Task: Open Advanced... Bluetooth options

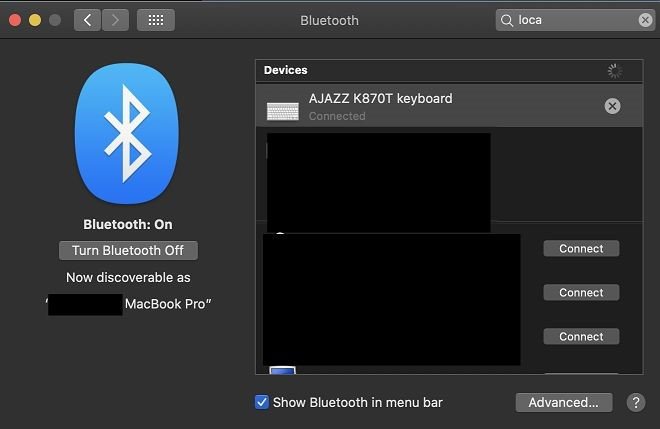Action: click(564, 402)
